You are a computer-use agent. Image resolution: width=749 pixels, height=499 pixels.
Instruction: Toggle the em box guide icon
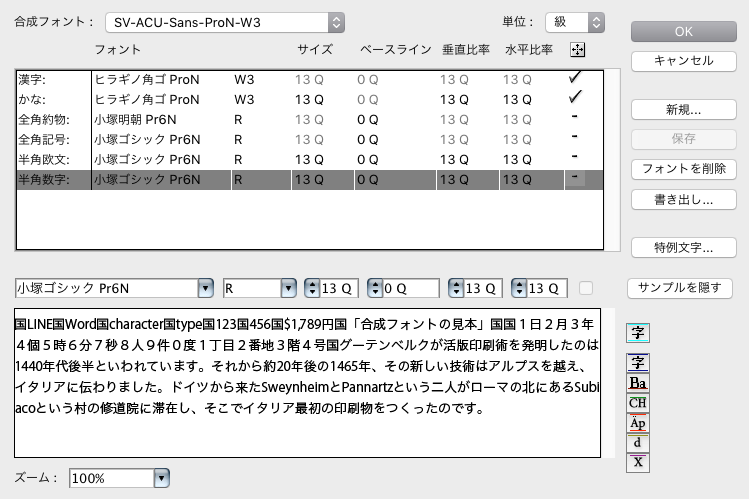pyautogui.click(x=638, y=363)
